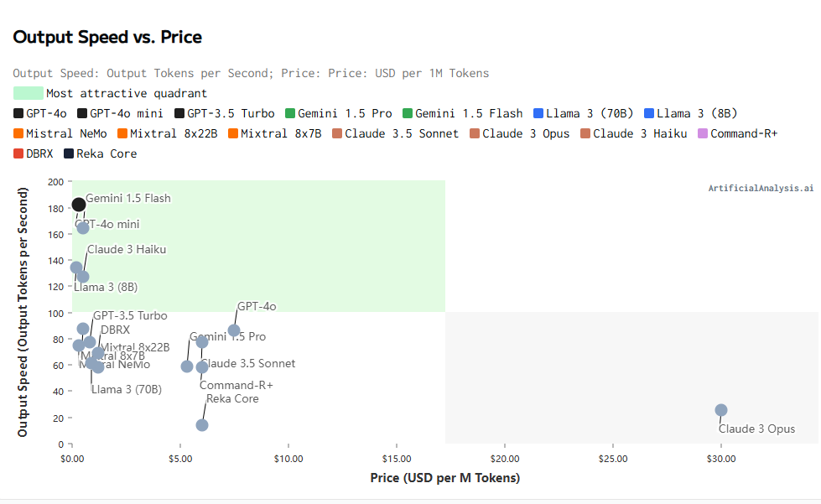
Task: Click the Claude 3 Opus data point
Action: 721,410
